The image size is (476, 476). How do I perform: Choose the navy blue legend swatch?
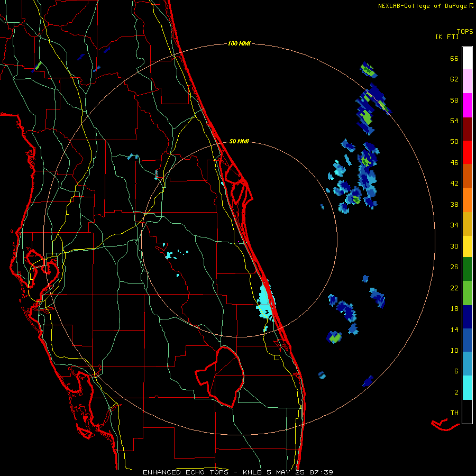(x=467, y=317)
